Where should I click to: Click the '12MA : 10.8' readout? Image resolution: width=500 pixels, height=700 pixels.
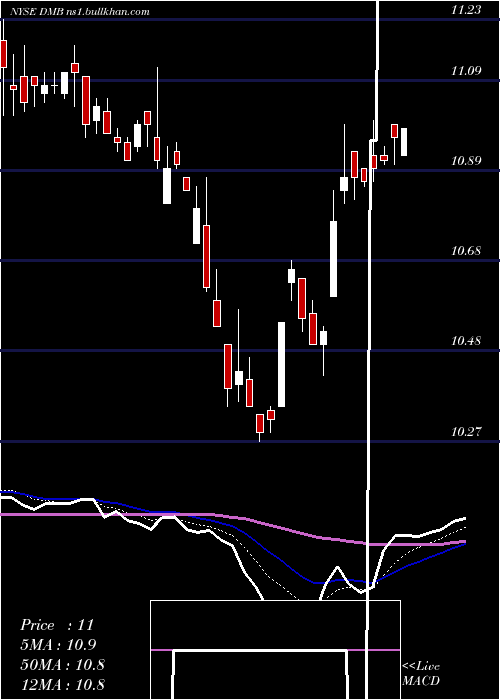tap(62, 684)
